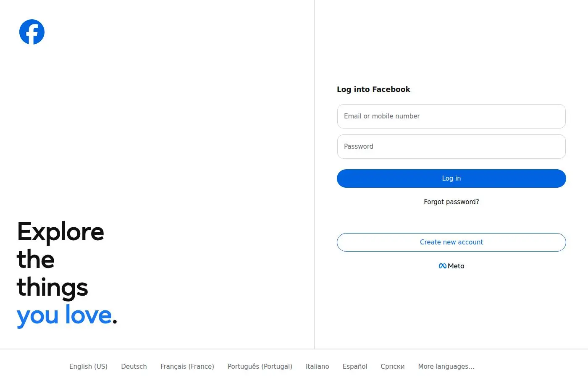Switch language to Français (France)

click(x=187, y=366)
